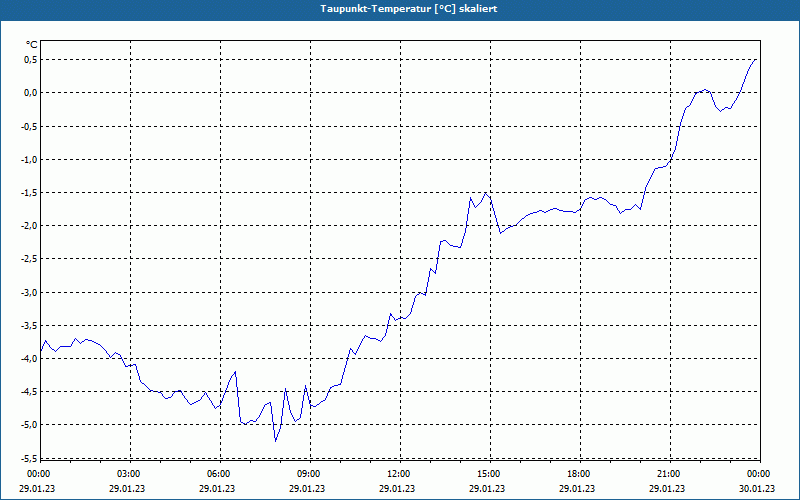Select the 0,5 y-axis label

coord(31,60)
